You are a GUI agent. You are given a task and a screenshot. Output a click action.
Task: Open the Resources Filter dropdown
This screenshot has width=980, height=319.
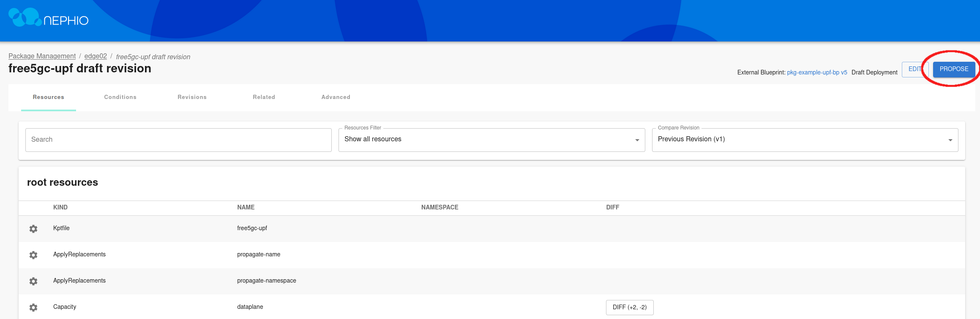(491, 140)
